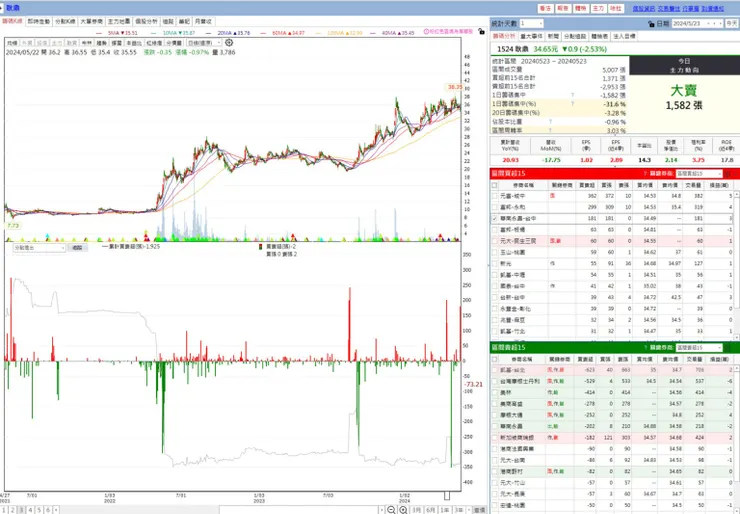Tick the checkbox for 玉山-桃園 row
740x514 pixels.
[495, 253]
